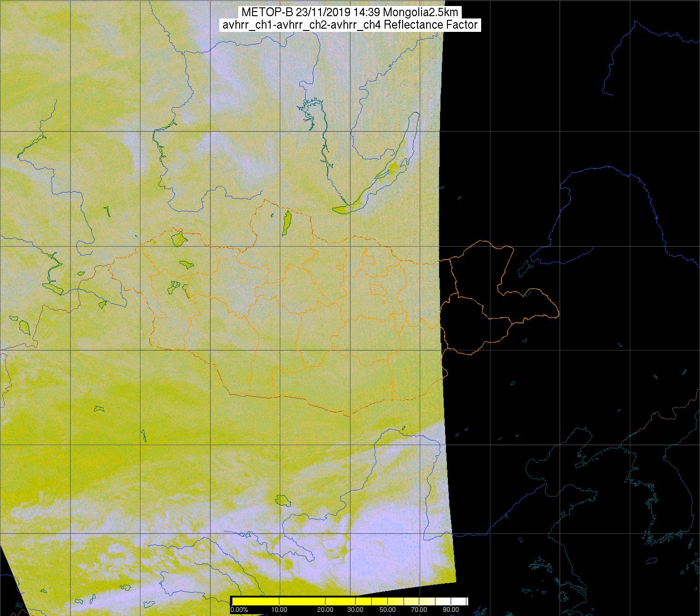Viewport: 700px width, 616px height.
Task: Click the 20.00 label on the color scale
Action: pos(326,610)
